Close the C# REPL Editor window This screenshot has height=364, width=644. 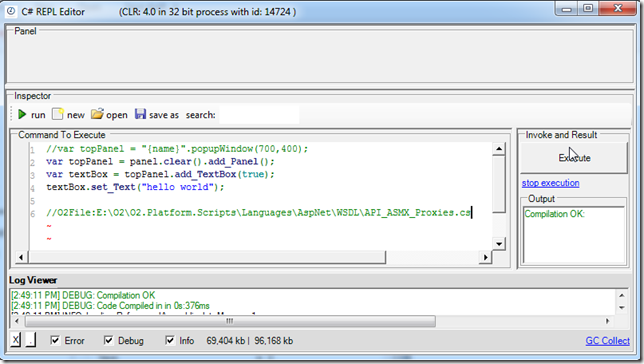618,9
